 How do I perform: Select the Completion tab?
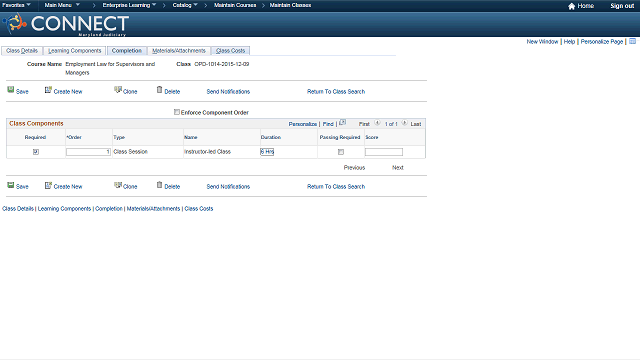[x=127, y=51]
